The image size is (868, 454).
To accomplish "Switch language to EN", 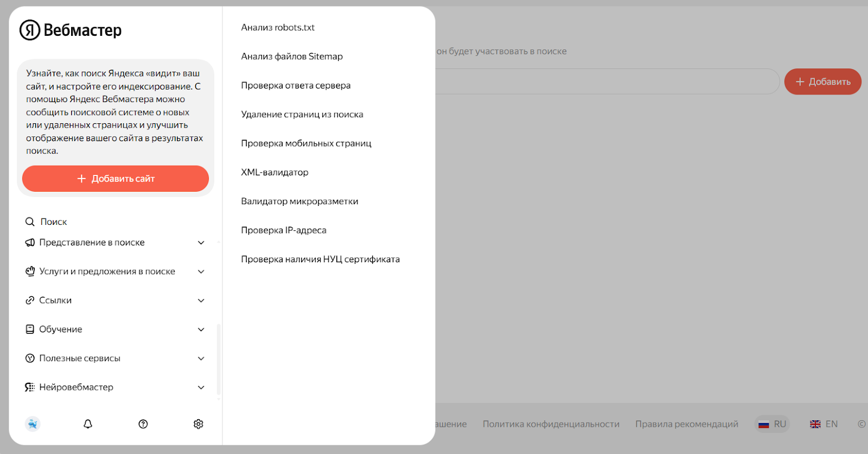I will (x=824, y=424).
